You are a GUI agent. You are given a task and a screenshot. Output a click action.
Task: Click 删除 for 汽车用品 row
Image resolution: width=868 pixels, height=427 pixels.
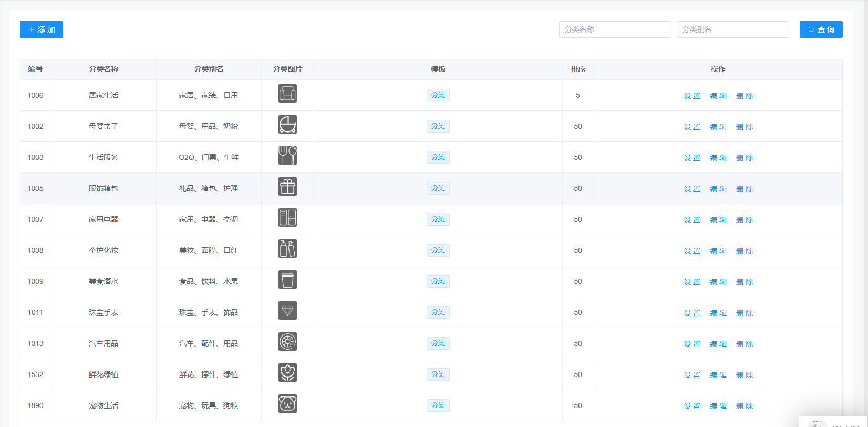(745, 344)
